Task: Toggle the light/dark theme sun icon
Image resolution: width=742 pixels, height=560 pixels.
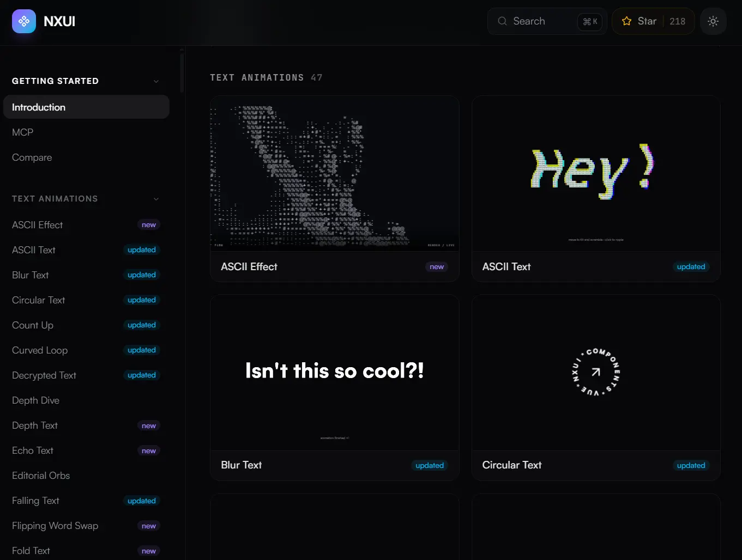Action: [713, 21]
